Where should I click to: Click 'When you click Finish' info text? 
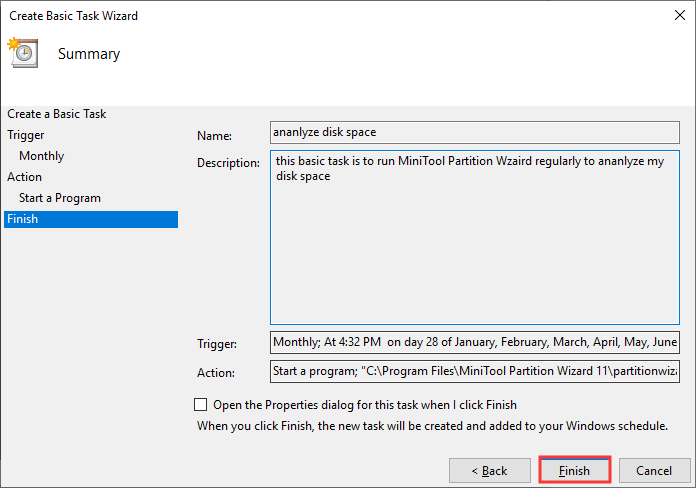click(432, 426)
